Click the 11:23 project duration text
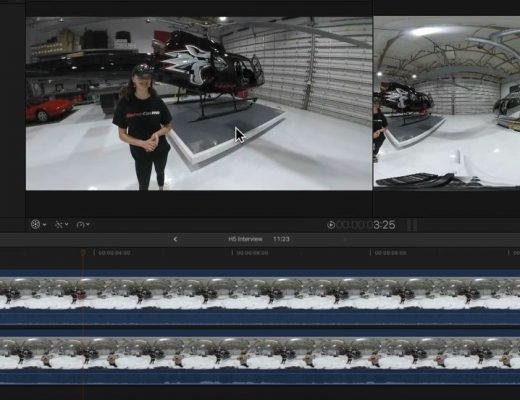The image size is (520, 400). pyautogui.click(x=281, y=239)
